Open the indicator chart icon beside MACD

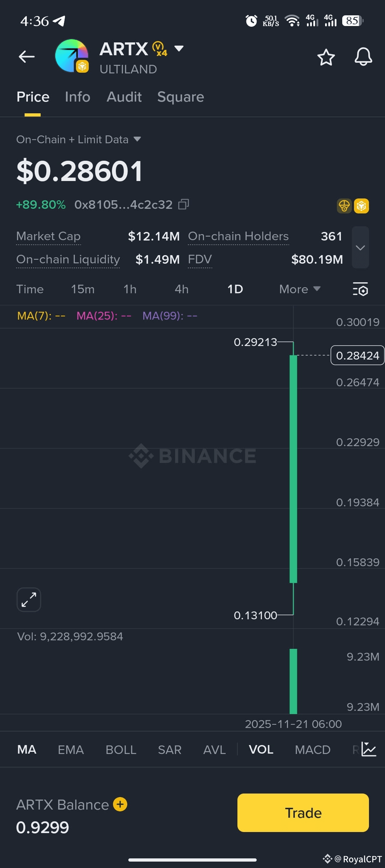(x=369, y=749)
